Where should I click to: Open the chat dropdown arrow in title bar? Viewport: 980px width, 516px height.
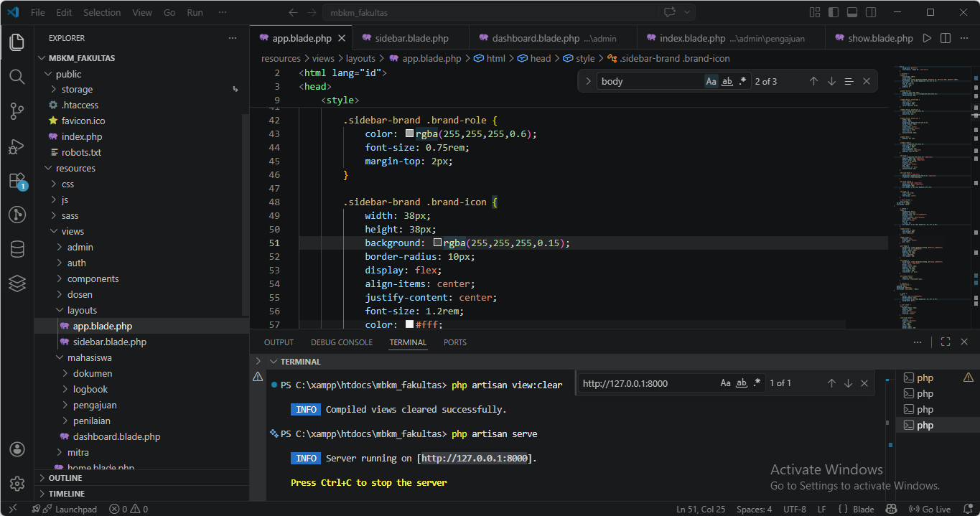(687, 12)
